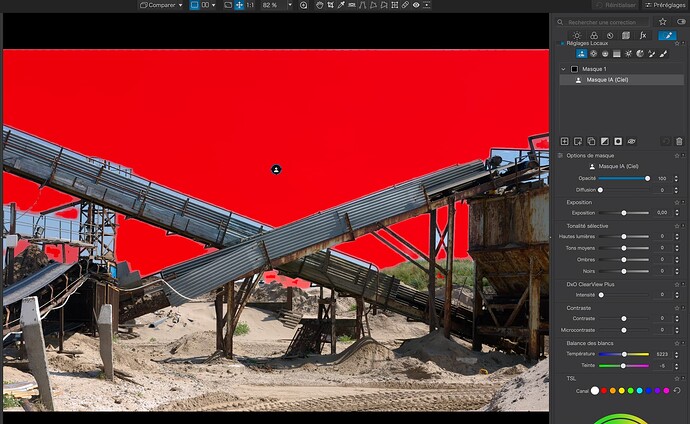
Task: Open the Detail corrections tab
Action: click(610, 36)
